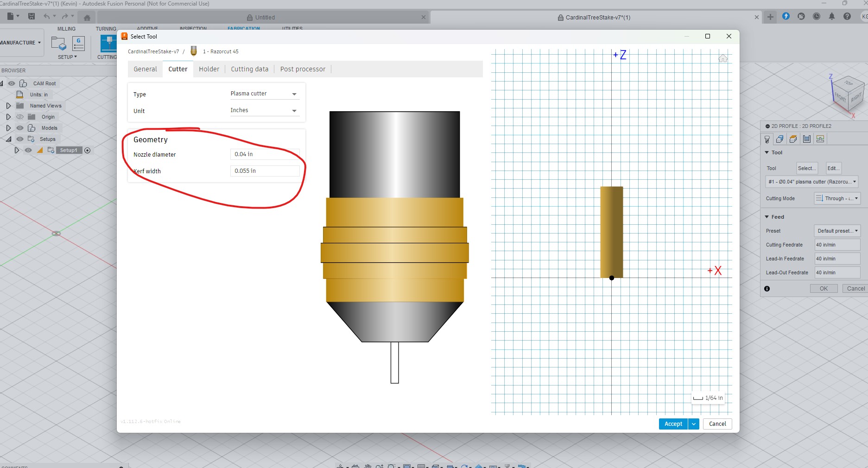The image size is (868, 468).
Task: Click the Kerf width input field
Action: [x=264, y=171]
